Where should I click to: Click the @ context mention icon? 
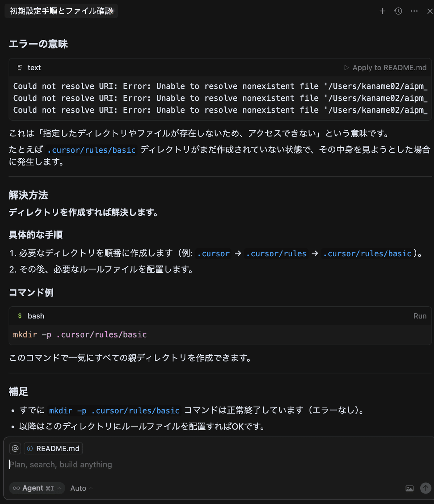point(15,448)
